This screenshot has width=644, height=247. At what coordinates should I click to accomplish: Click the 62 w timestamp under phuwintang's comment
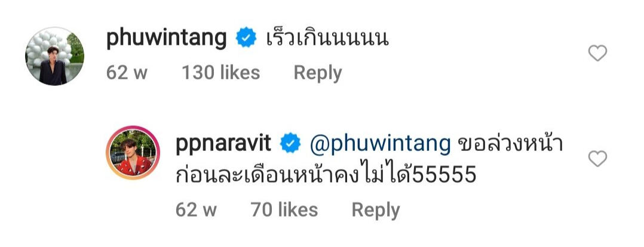(x=127, y=73)
